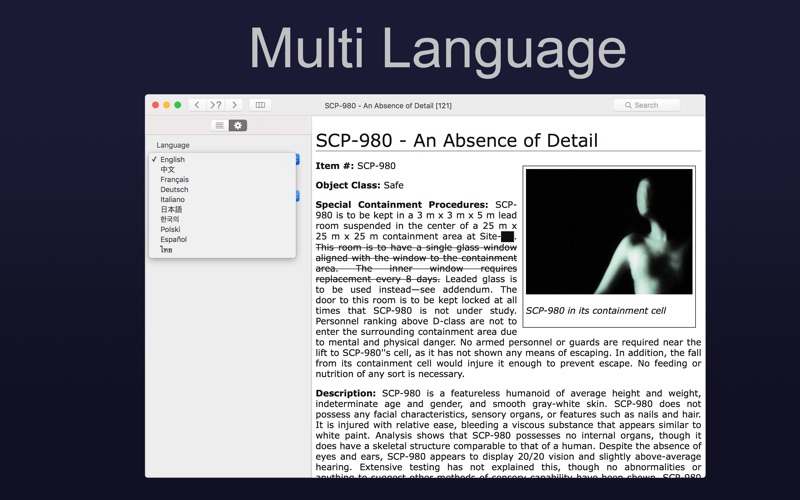Open a random article with the >? button

(x=216, y=105)
